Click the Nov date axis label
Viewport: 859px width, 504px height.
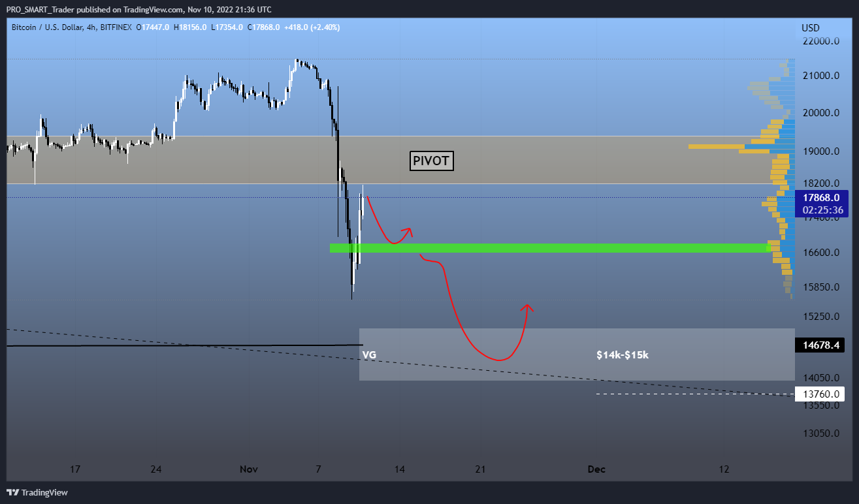(x=249, y=469)
